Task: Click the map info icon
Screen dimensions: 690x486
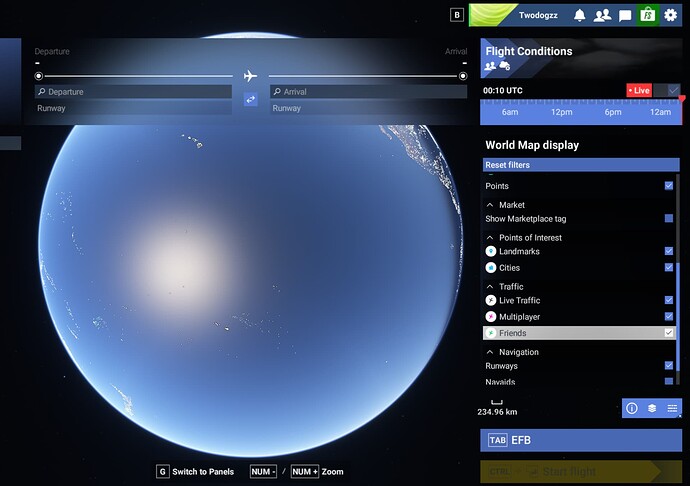Action: tap(632, 408)
